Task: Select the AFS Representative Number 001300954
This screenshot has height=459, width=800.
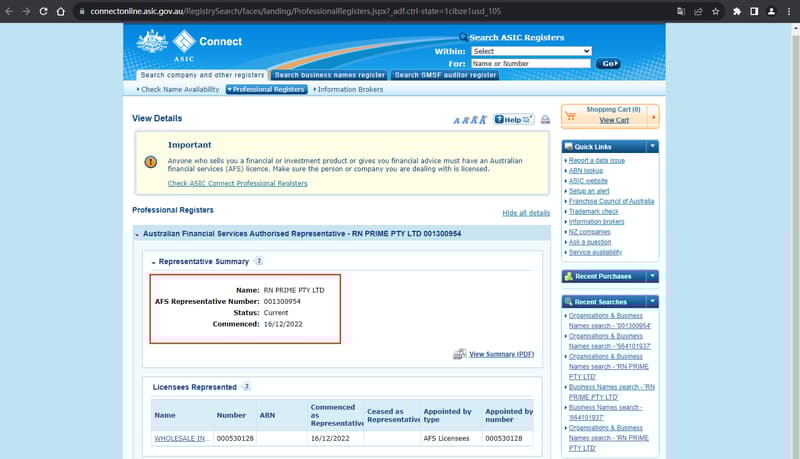Action: pos(282,301)
